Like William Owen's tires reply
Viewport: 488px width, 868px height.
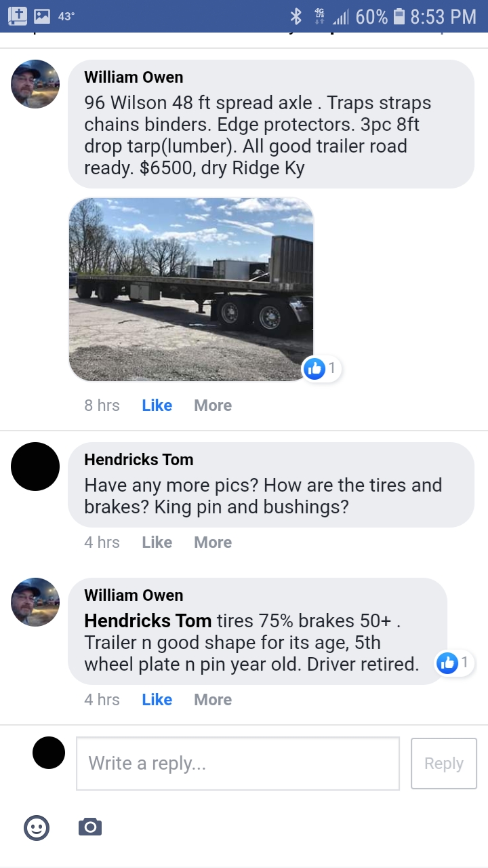157,700
